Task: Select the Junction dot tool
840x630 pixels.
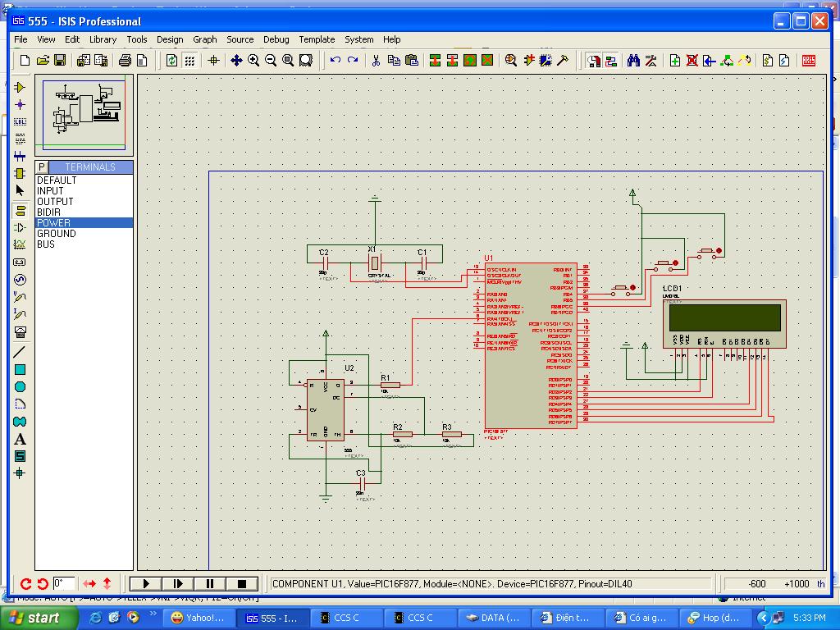Action: (x=20, y=104)
